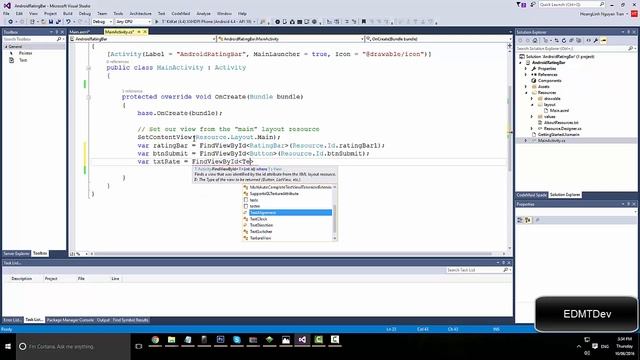This screenshot has width=640, height=360.
Task: Click the Quick Launch search box
Action: (x=572, y=4)
